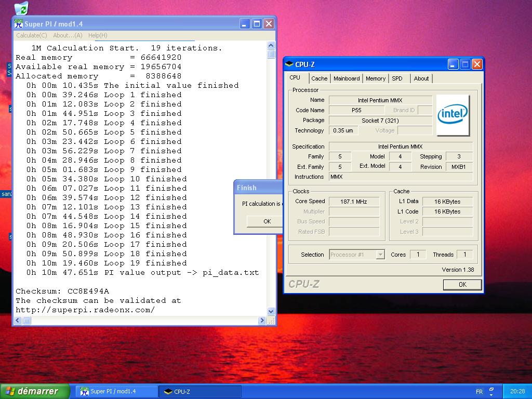Open the Help(H) menu in Super PI
532x399 pixels.
pos(98,35)
